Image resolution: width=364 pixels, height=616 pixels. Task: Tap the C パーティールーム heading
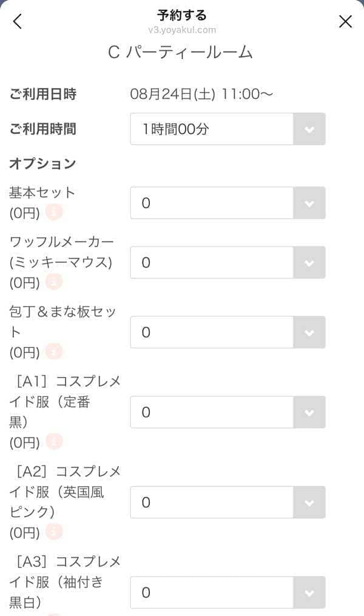tap(180, 53)
